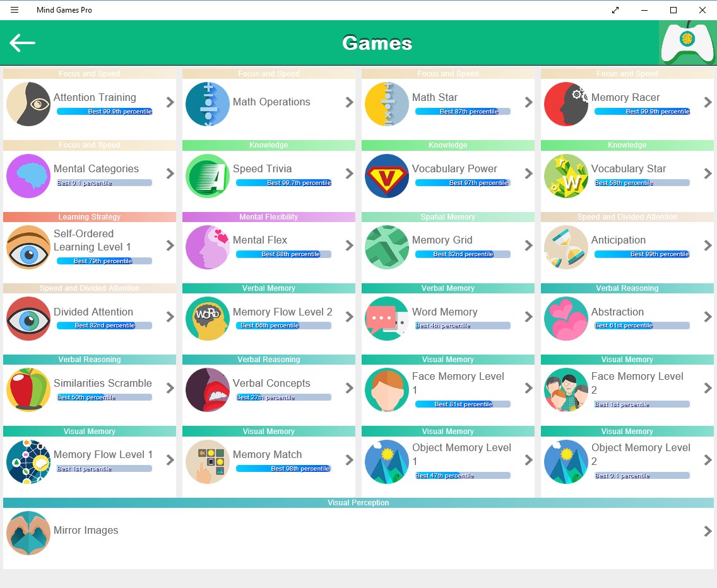Viewport: 717px width, 588px height.
Task: Click the Learning Strategy category header
Action: (x=90, y=217)
